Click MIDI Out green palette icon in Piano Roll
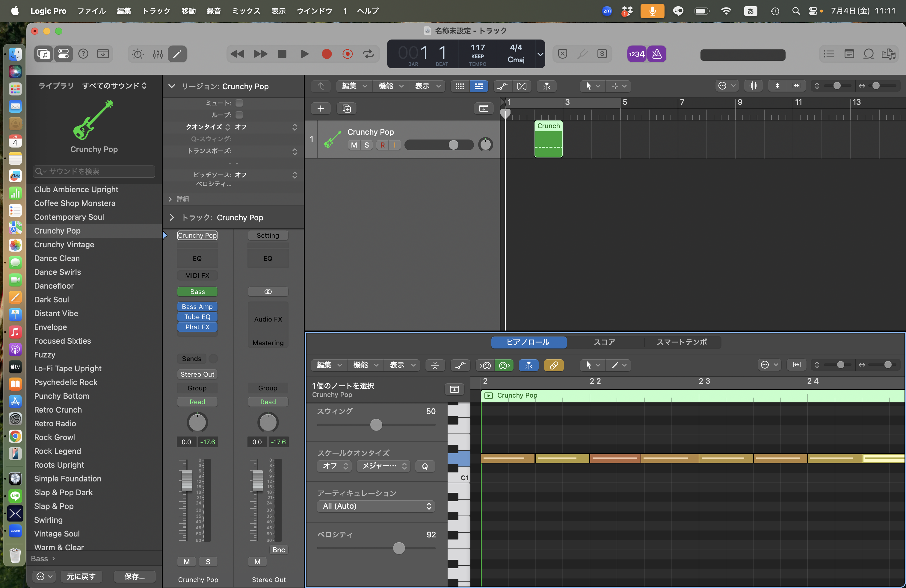Viewport: 906px width, 588px height. pyautogui.click(x=505, y=365)
